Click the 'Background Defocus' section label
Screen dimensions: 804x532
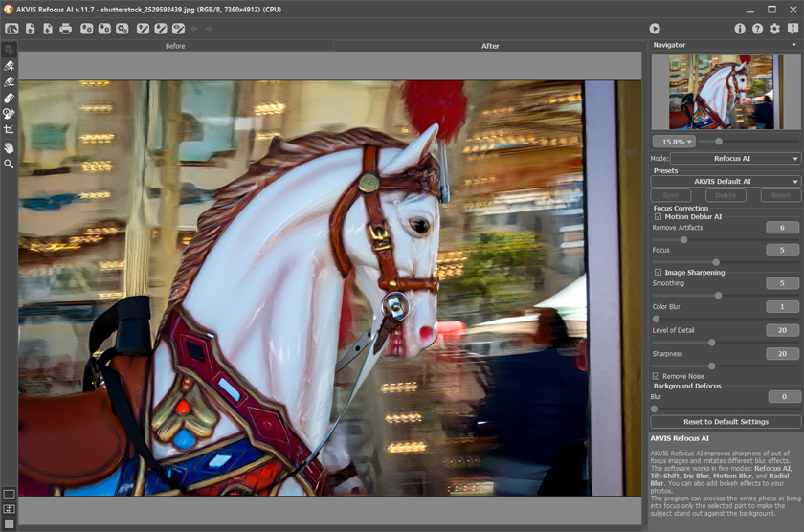pos(687,386)
